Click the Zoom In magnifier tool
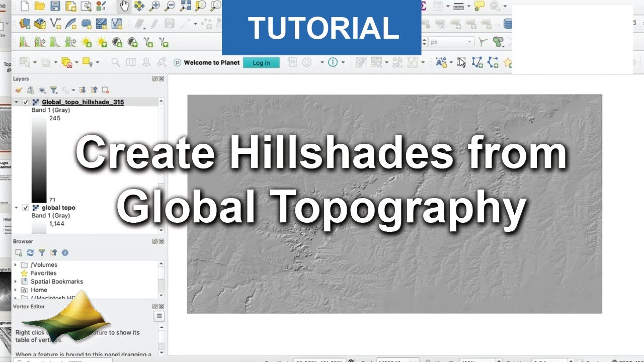The width and height of the screenshot is (644, 362). point(154,6)
